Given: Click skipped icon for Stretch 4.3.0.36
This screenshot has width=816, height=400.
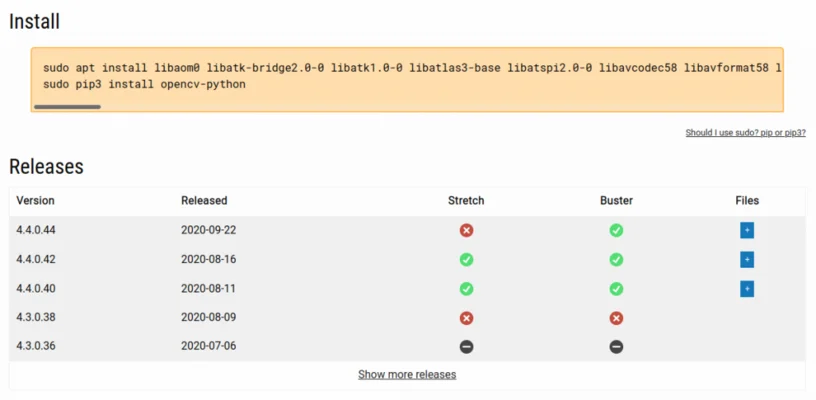Looking at the screenshot, I should [x=466, y=347].
